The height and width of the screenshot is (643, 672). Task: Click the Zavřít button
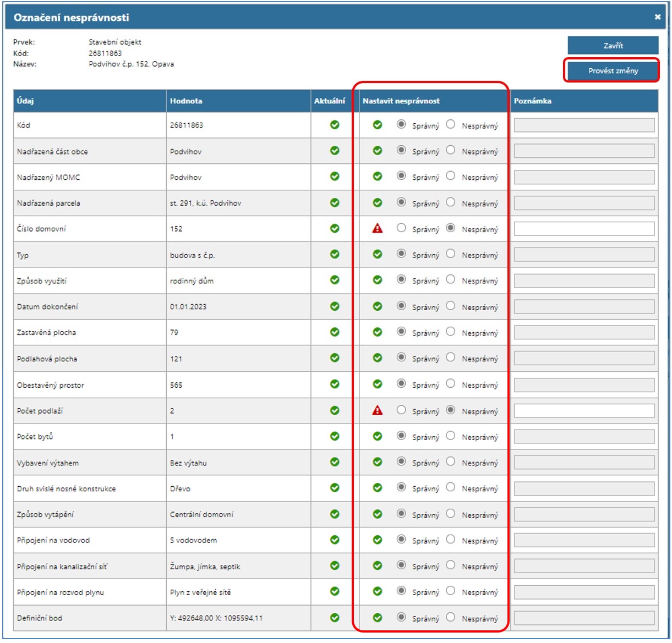(x=613, y=46)
